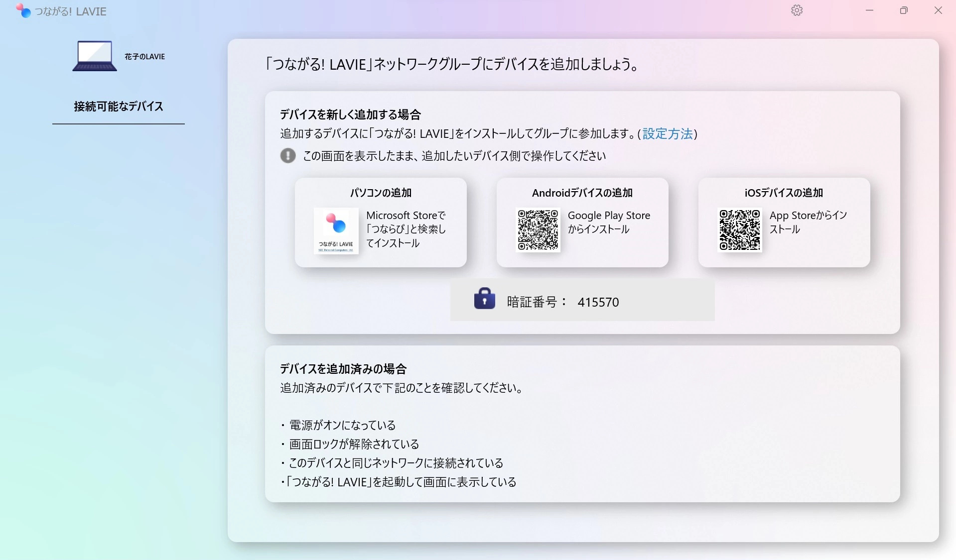
Task: Minimize the つながる! LAVIE window
Action: (x=869, y=10)
